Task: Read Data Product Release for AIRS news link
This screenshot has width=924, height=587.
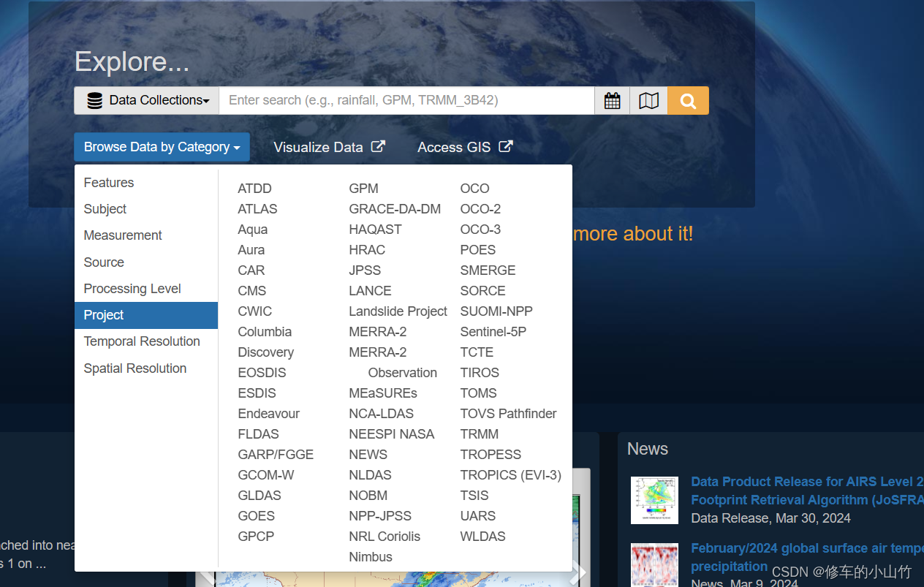Action: pos(807,491)
